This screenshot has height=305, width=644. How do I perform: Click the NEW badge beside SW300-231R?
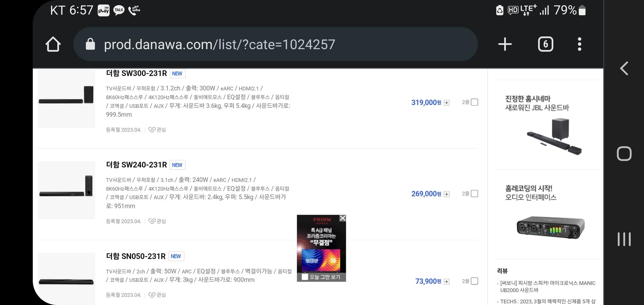177,73
